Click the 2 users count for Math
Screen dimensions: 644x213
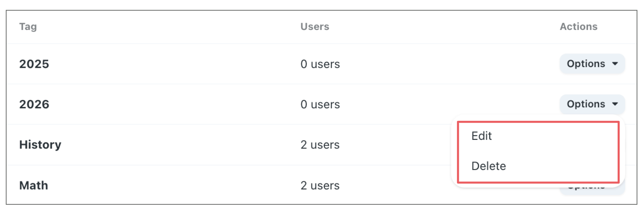click(320, 185)
